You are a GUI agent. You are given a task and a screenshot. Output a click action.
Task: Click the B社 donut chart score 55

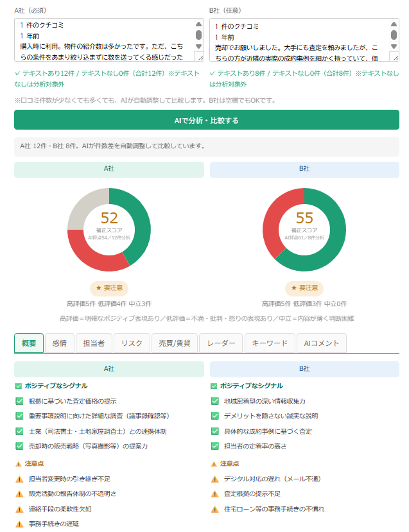(x=304, y=218)
